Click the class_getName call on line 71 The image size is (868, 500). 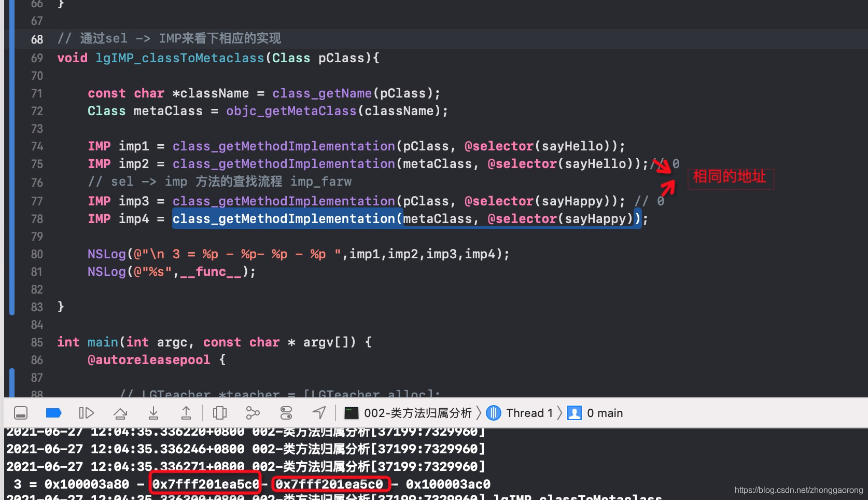click(322, 93)
